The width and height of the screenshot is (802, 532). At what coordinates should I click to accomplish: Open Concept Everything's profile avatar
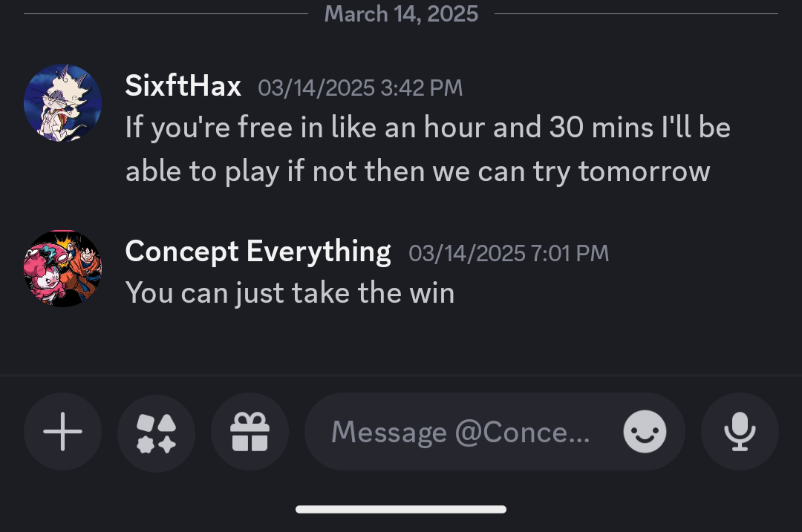(x=63, y=269)
